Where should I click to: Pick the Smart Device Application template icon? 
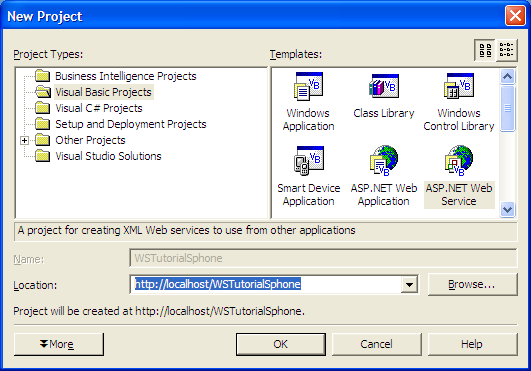click(309, 161)
